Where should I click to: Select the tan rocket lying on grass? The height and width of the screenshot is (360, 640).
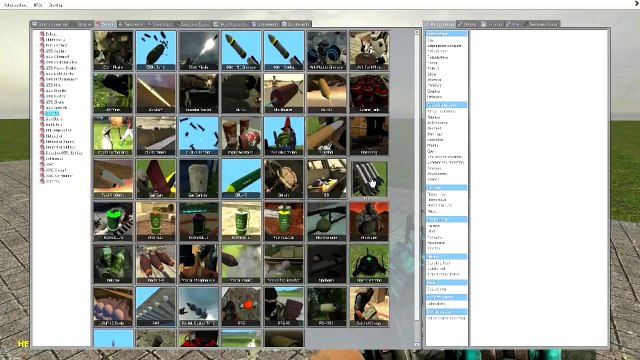click(x=327, y=136)
